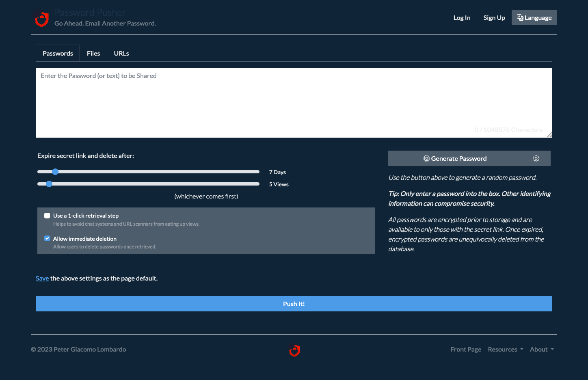This screenshot has height=380, width=588.
Task: Click the Save settings link
Action: click(x=42, y=278)
